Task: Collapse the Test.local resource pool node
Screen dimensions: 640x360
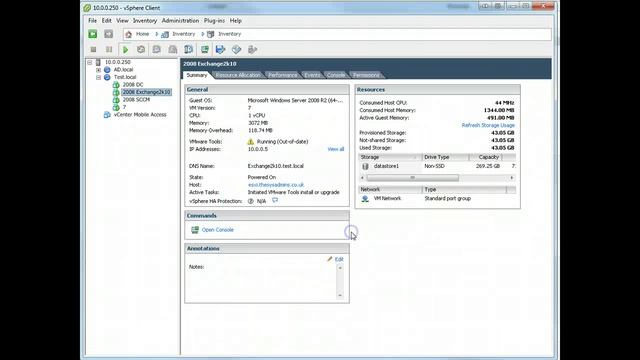Action: pyautogui.click(x=98, y=77)
